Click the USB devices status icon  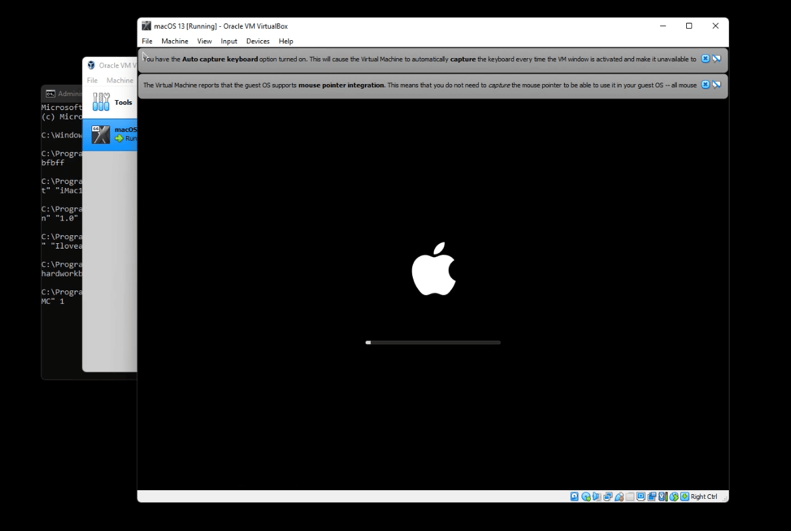point(619,496)
